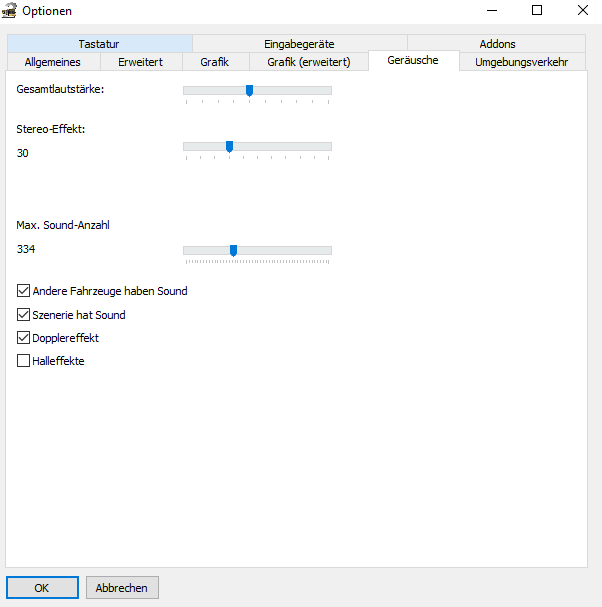
Task: Click the Geräusche tab
Action: 413,60
